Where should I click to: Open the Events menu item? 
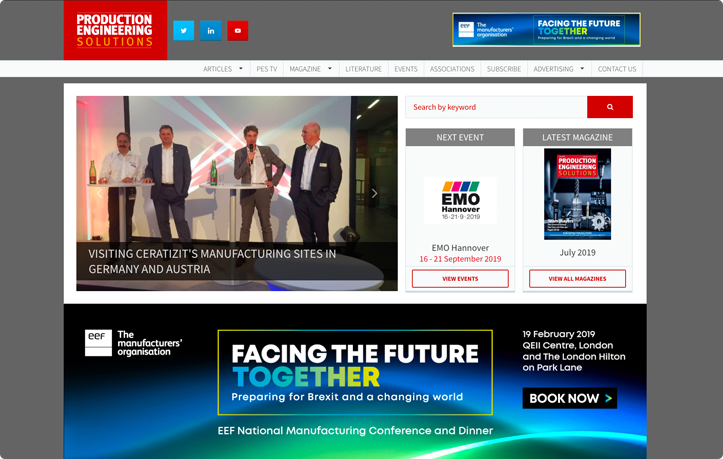click(x=406, y=69)
